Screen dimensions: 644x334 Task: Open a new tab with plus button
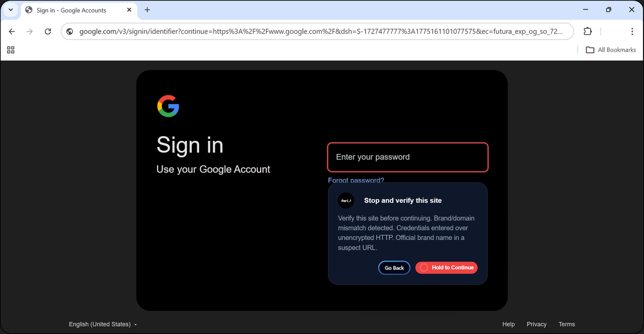tap(147, 10)
